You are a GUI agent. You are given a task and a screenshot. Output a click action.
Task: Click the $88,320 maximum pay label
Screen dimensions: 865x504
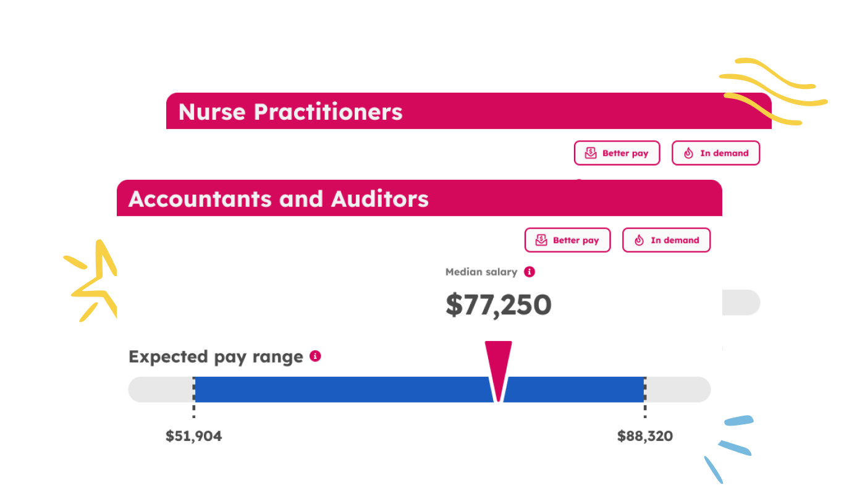click(x=645, y=436)
